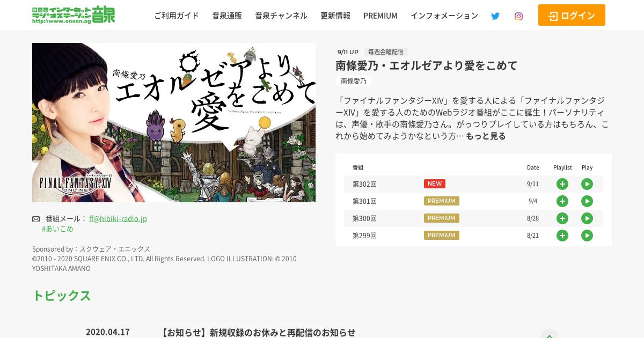Viewport: 644px width, 338px height.
Task: Open ご利用ガイド menu item
Action: 177,16
